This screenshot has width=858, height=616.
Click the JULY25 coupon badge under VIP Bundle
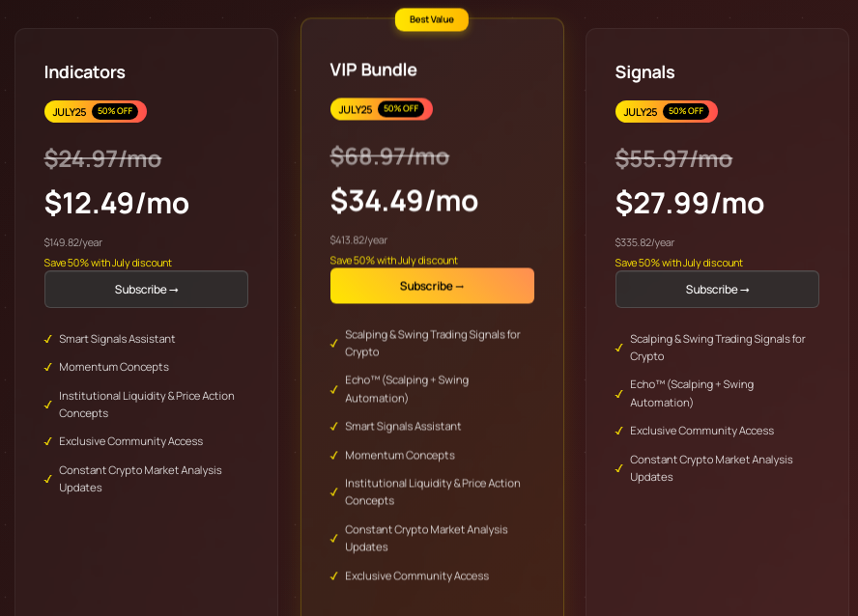[381, 109]
